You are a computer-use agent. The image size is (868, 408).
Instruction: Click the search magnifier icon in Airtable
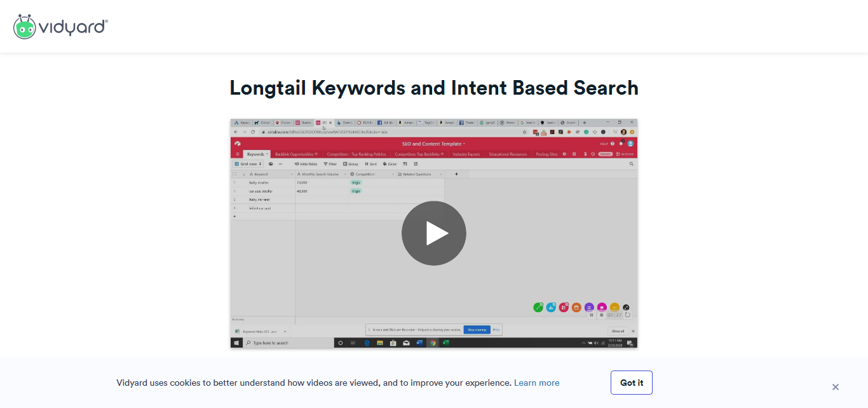click(631, 164)
